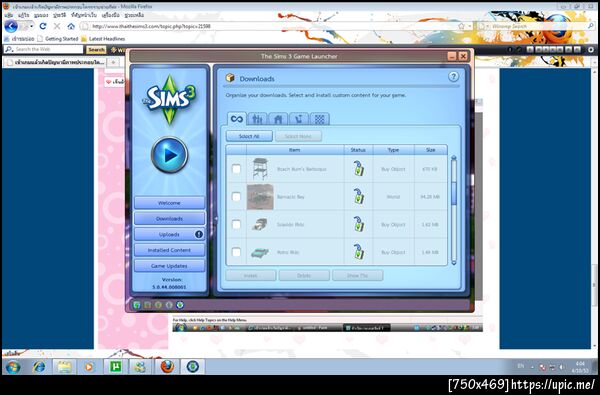Image resolution: width=600 pixels, height=395 pixels.
Task: Click the blue globe icon in launcher bottom bar
Action: click(179, 305)
